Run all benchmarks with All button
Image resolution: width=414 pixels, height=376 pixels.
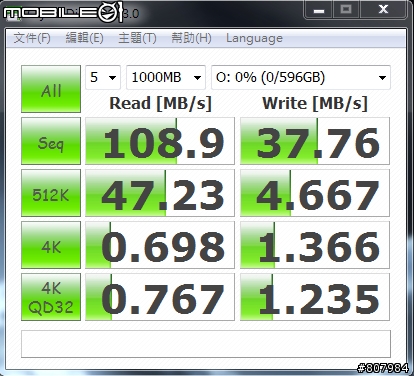point(51,89)
